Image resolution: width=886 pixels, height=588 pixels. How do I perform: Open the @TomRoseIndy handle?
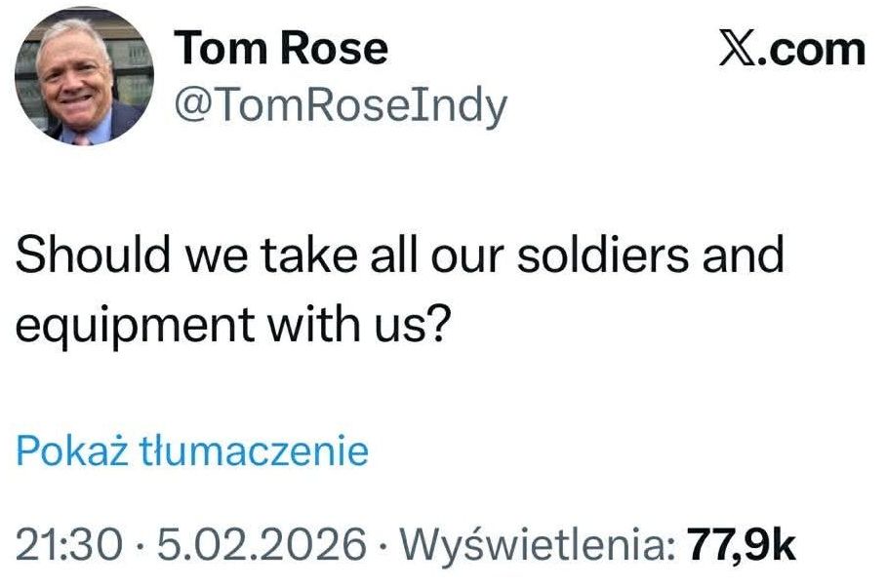click(x=339, y=102)
